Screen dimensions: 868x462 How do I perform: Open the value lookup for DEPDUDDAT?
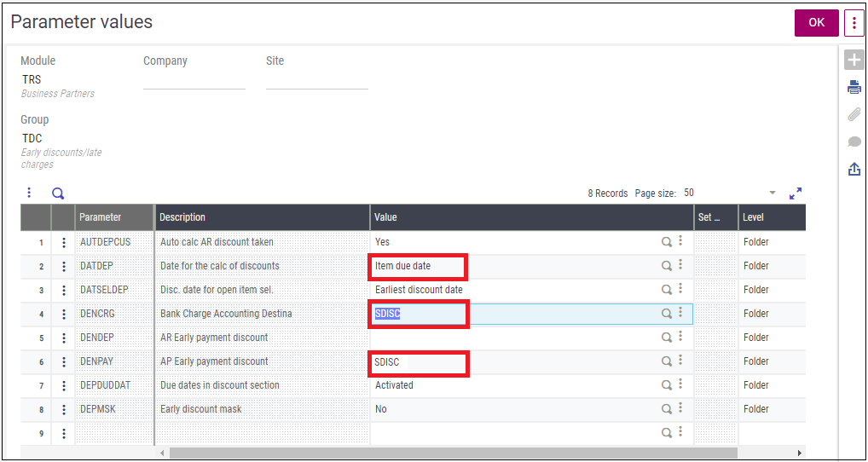(x=667, y=384)
